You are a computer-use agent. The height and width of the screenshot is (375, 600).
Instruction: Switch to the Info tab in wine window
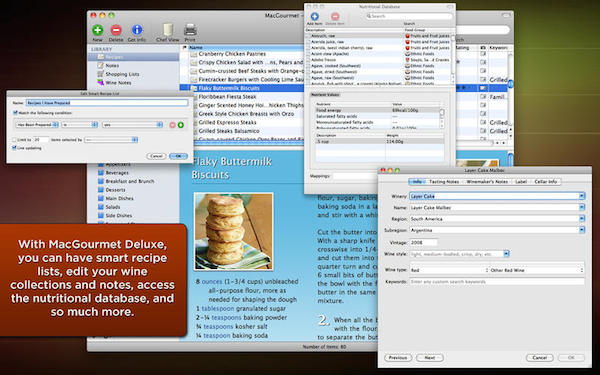[417, 182]
